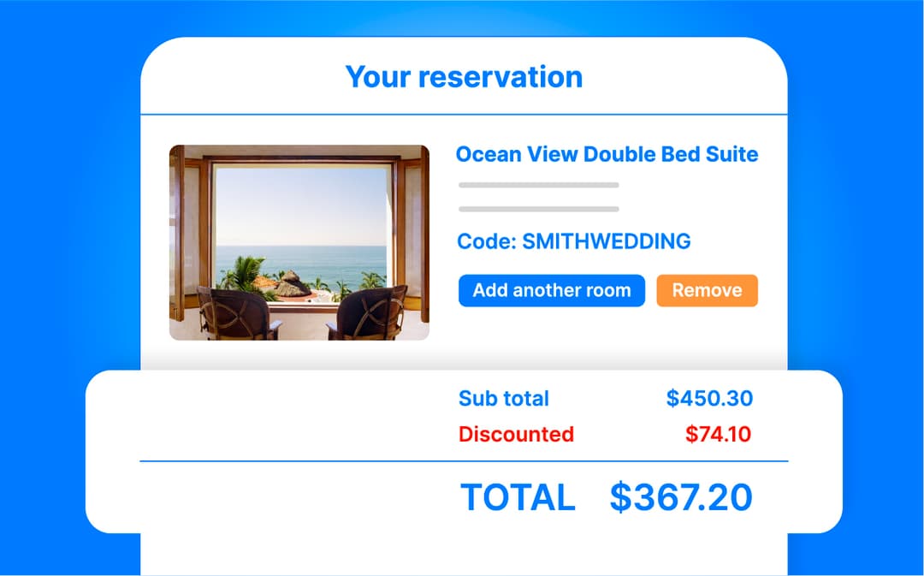This screenshot has width=924, height=576.
Task: Click the right chair in the photo
Action: (365, 314)
